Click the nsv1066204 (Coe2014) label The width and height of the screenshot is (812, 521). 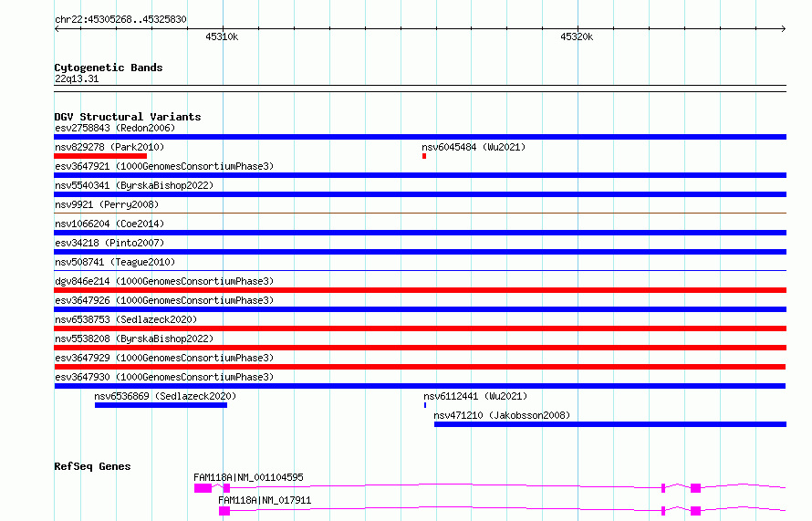(x=109, y=224)
